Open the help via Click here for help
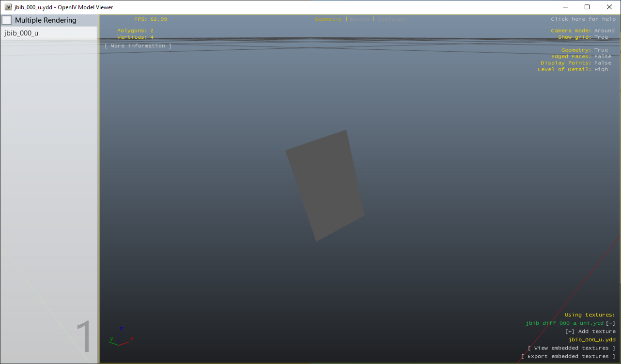Screen dimensions: 621x364 click(583, 18)
